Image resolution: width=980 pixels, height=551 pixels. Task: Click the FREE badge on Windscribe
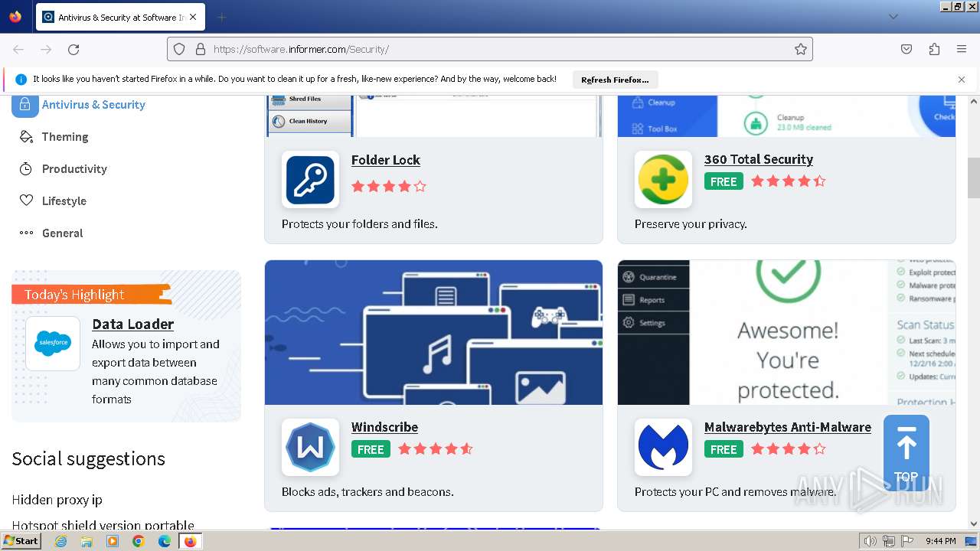point(371,449)
